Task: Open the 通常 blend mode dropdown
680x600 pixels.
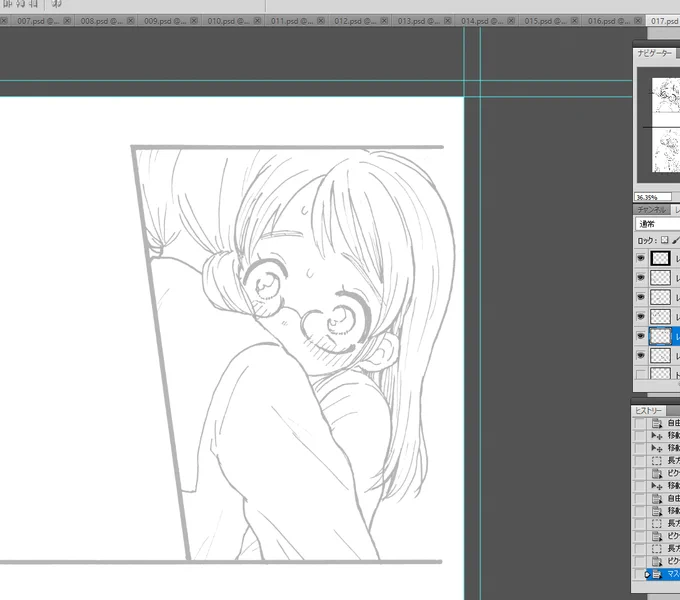Action: click(x=657, y=224)
